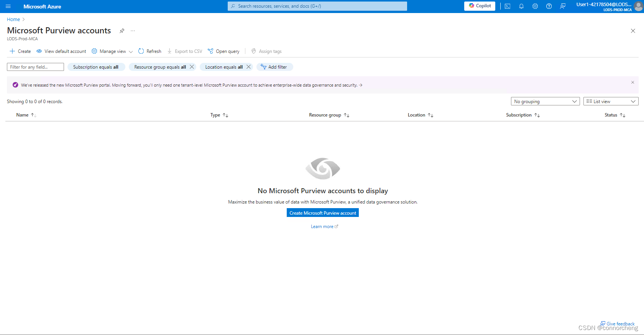Image resolution: width=644 pixels, height=335 pixels.
Task: Expand the Manage view menu
Action: pos(112,51)
